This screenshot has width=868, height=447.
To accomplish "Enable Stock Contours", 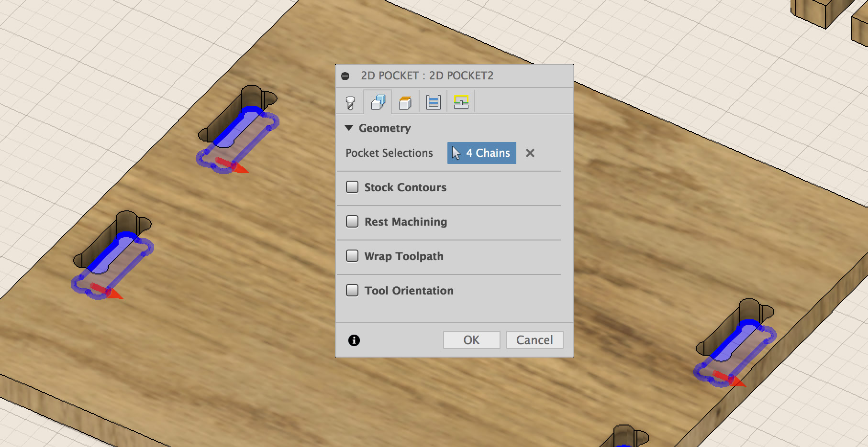I will click(352, 187).
